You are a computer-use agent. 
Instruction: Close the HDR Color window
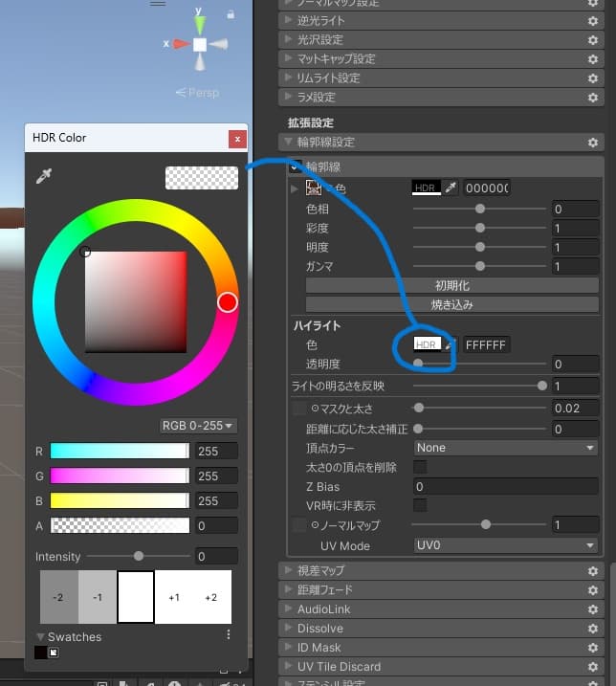tap(237, 139)
